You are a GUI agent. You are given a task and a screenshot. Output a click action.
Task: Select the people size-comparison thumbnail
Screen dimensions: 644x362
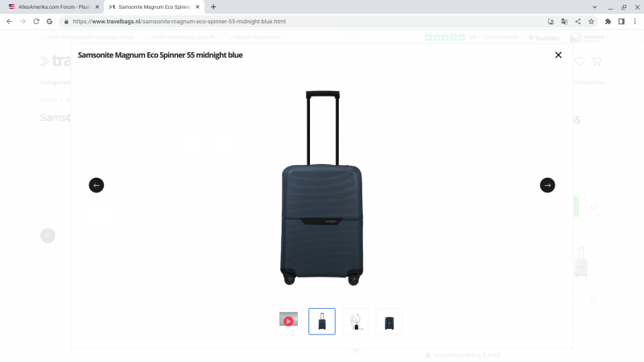coord(356,321)
